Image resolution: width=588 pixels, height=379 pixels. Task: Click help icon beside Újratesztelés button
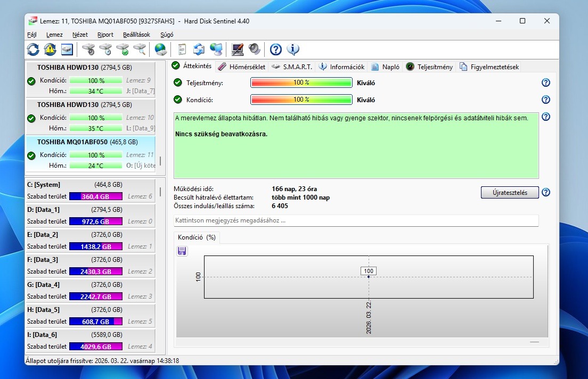click(546, 192)
